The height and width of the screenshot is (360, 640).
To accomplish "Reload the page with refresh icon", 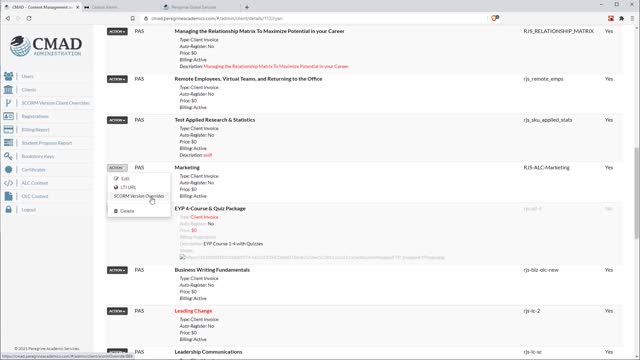I will point(29,18).
